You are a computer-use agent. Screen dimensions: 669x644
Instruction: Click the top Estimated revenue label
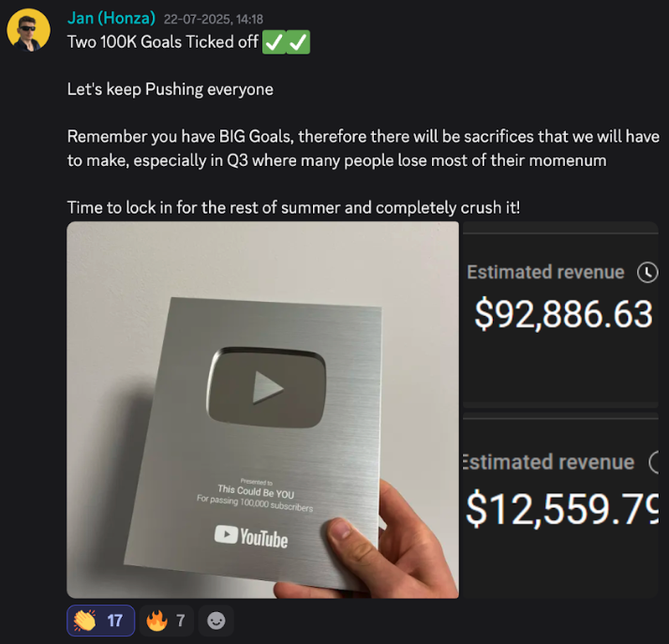click(x=545, y=272)
